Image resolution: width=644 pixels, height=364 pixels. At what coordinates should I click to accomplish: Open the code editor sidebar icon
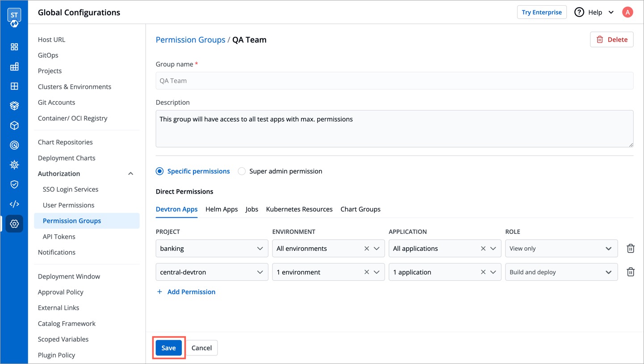pyautogui.click(x=14, y=204)
